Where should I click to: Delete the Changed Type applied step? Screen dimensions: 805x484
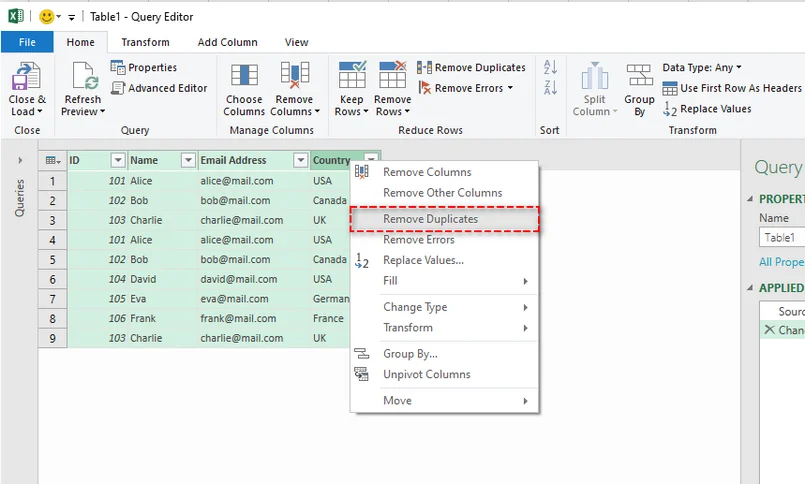point(769,330)
